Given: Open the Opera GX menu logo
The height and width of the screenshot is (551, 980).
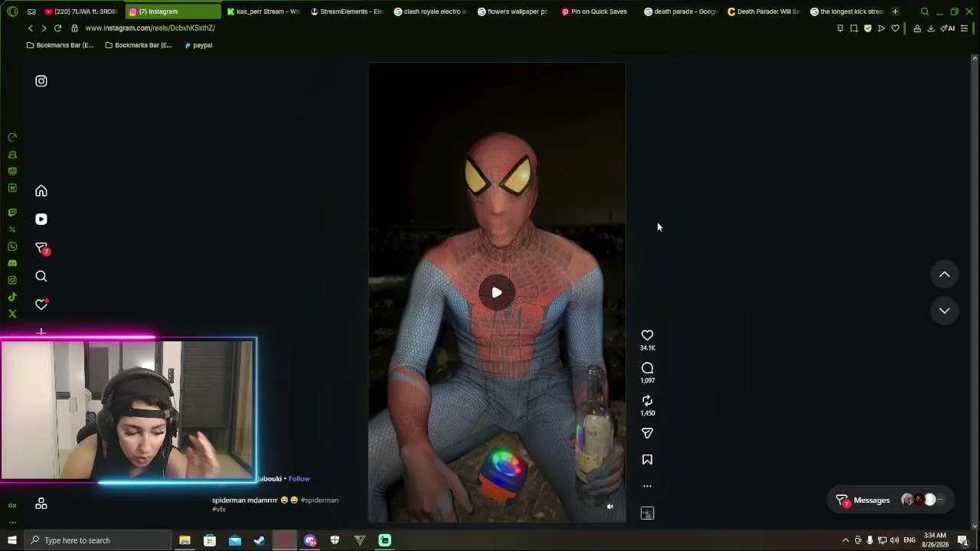Looking at the screenshot, I should point(12,11).
